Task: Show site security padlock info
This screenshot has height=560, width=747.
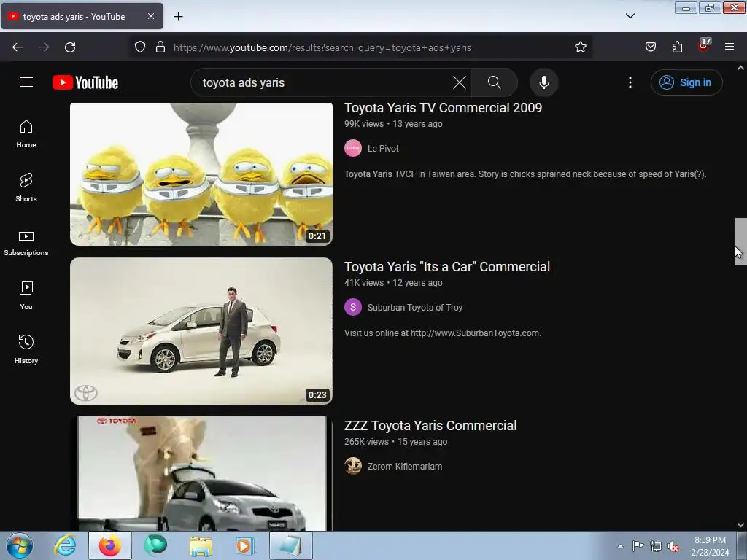Action: tap(160, 47)
